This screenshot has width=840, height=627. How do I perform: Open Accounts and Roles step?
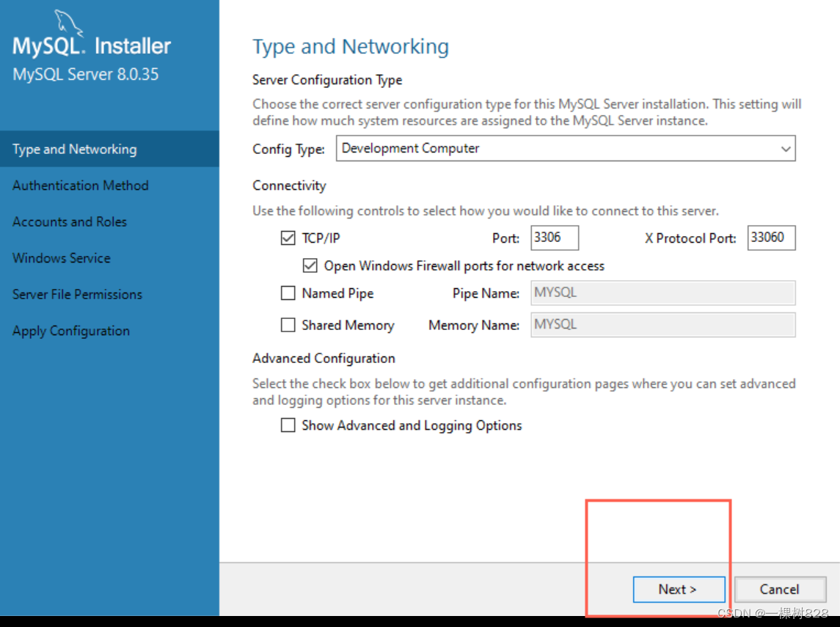point(109,221)
